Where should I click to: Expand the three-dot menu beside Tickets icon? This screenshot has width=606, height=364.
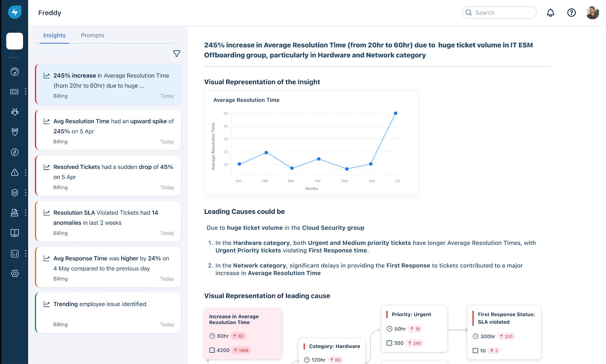[x=25, y=92]
